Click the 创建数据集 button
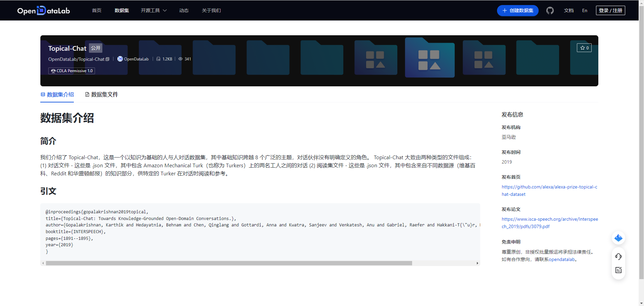 tap(517, 10)
